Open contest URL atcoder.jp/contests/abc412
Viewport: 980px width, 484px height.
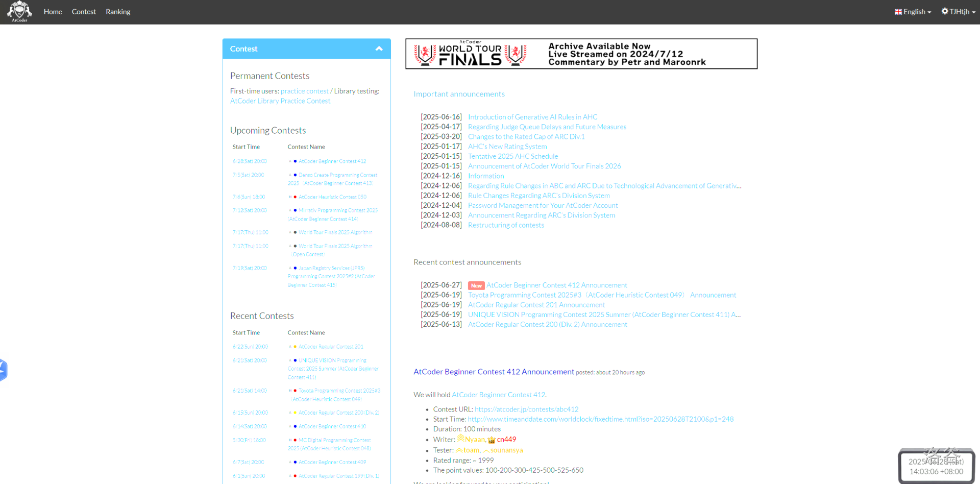pos(526,409)
